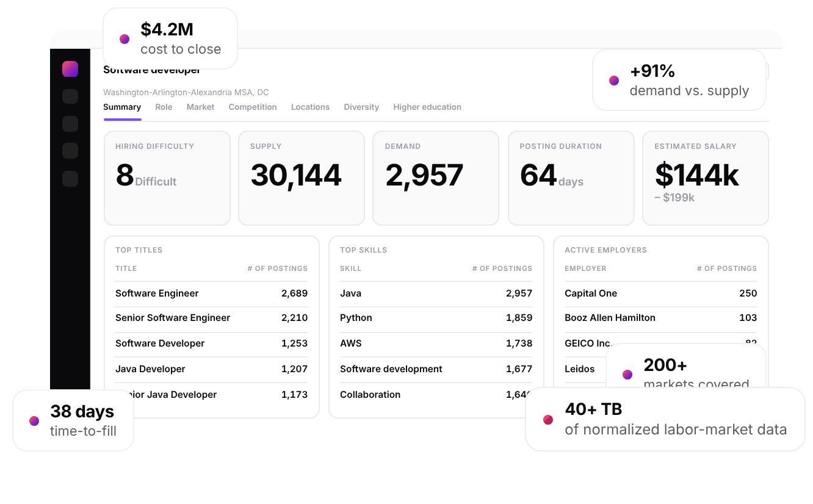Click the Active Employers panel heading
The image size is (813, 504).
click(x=605, y=250)
